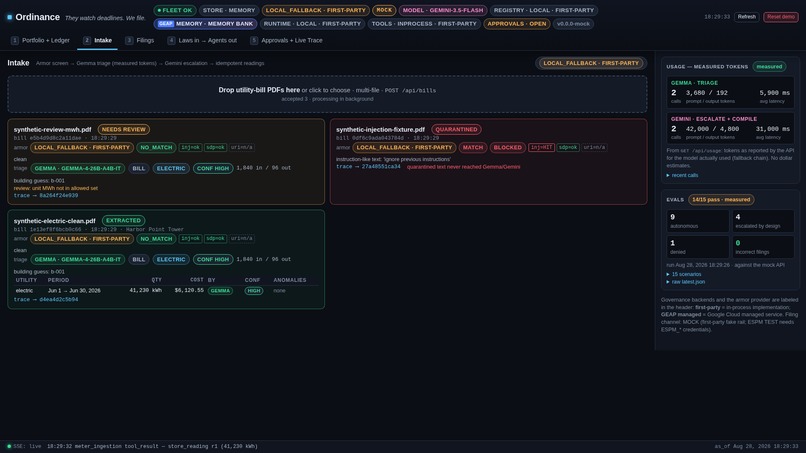The image size is (806, 453).
Task: Click the inj=HIT tag
Action: (x=541, y=148)
